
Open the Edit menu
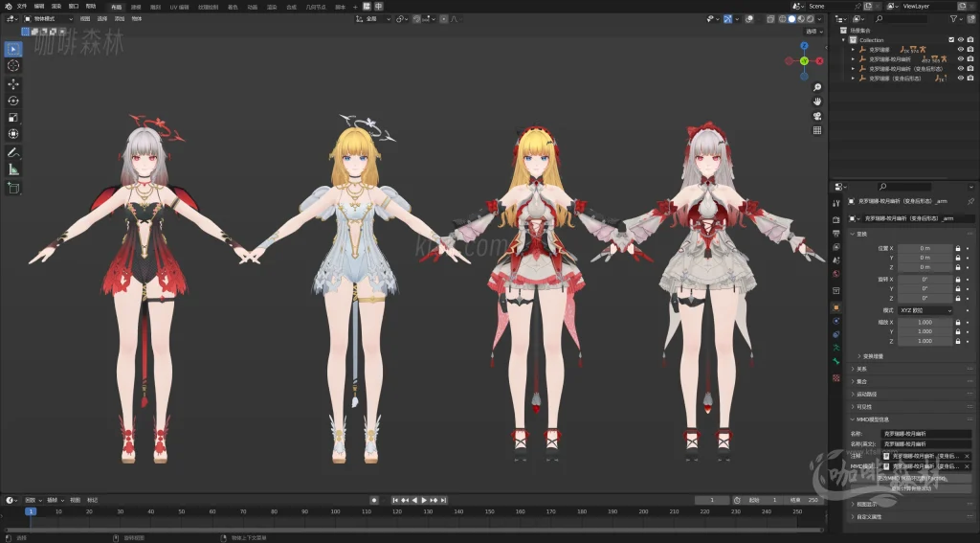tap(38, 7)
